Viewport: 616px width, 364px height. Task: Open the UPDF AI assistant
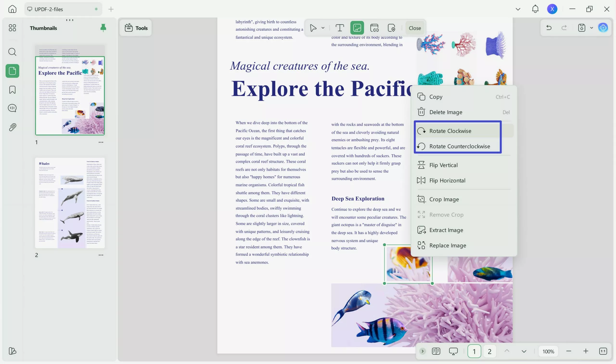click(603, 28)
